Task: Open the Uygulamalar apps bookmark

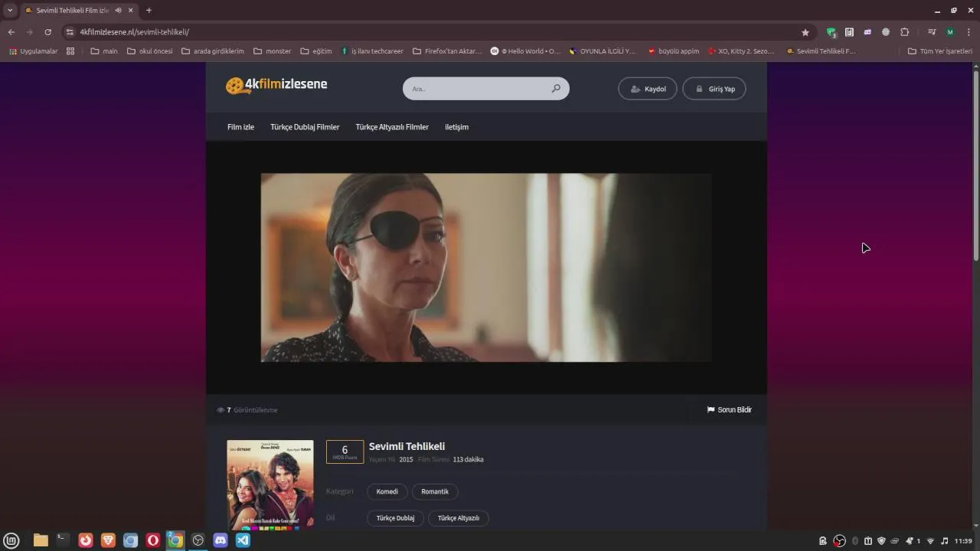Action: click(x=34, y=51)
